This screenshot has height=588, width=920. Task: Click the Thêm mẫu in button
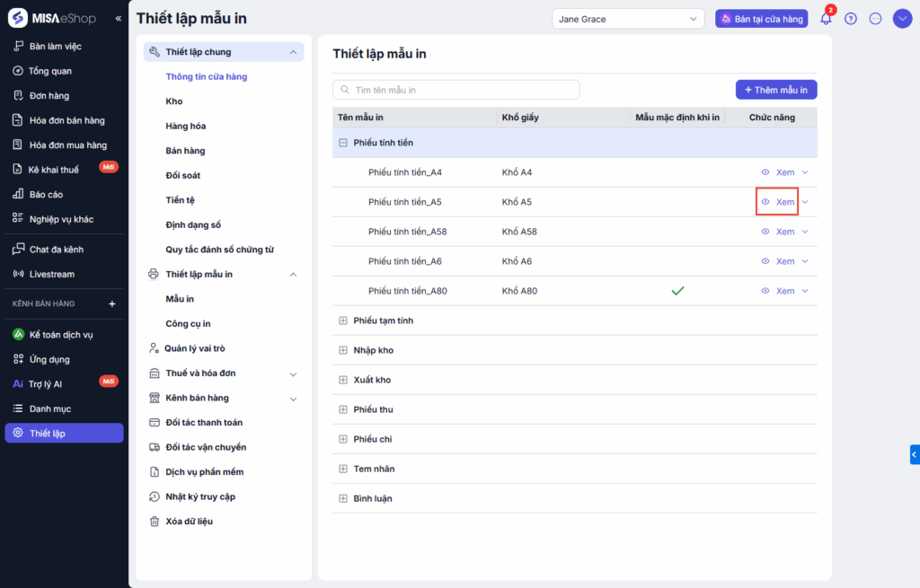click(x=775, y=90)
